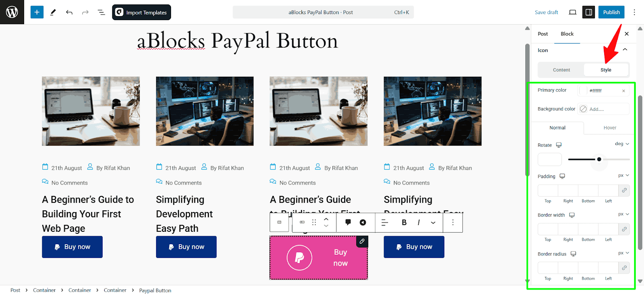Click the Padding Top input field
The width and height of the screenshot is (644, 295).
548,190
